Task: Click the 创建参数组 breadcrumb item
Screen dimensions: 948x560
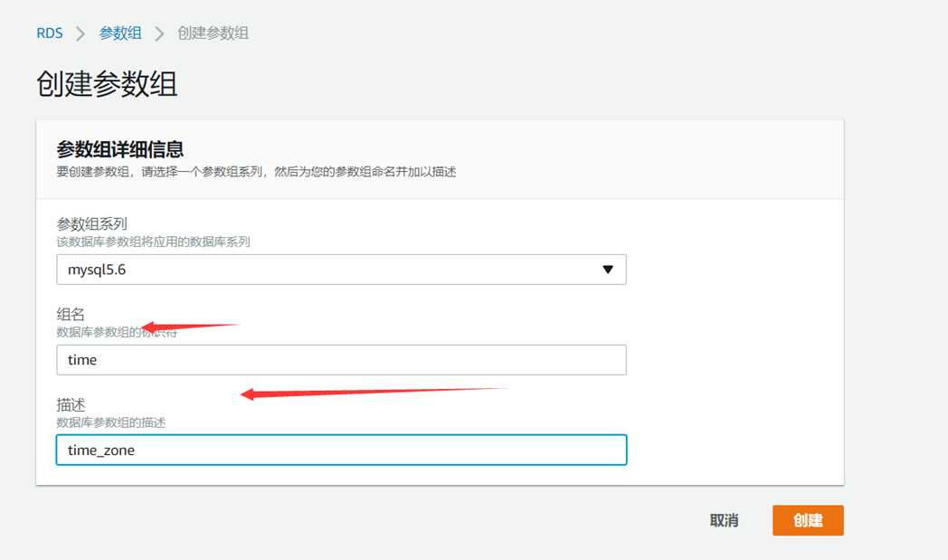Action: pyautogui.click(x=213, y=33)
